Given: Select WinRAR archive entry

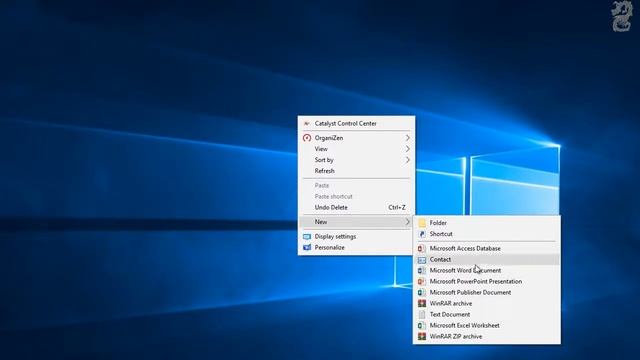Looking at the screenshot, I should (x=487, y=303).
